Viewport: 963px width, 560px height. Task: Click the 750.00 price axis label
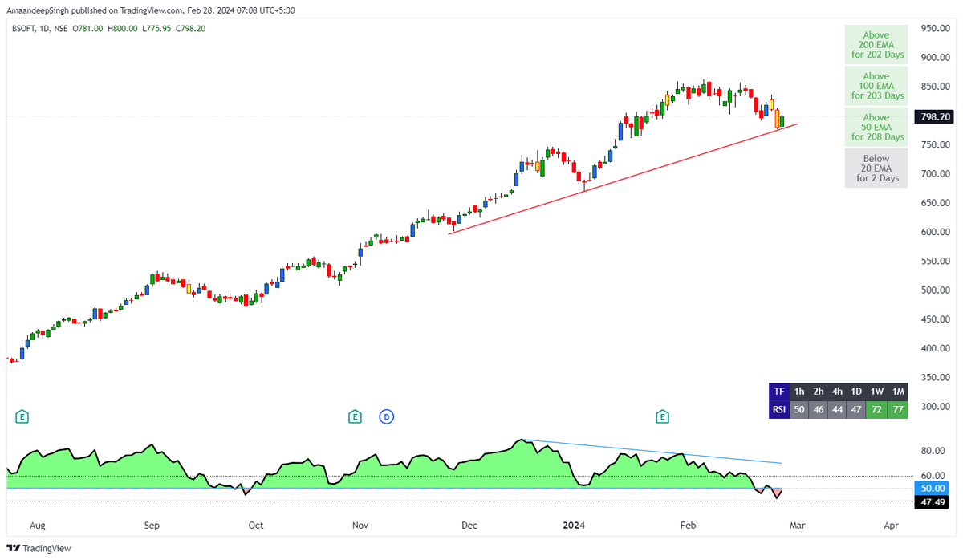pos(936,144)
